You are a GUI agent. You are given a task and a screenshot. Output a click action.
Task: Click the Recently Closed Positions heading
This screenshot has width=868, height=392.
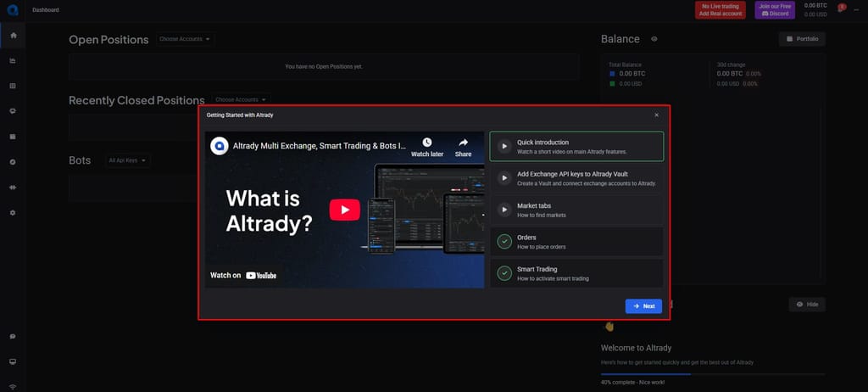pos(136,100)
